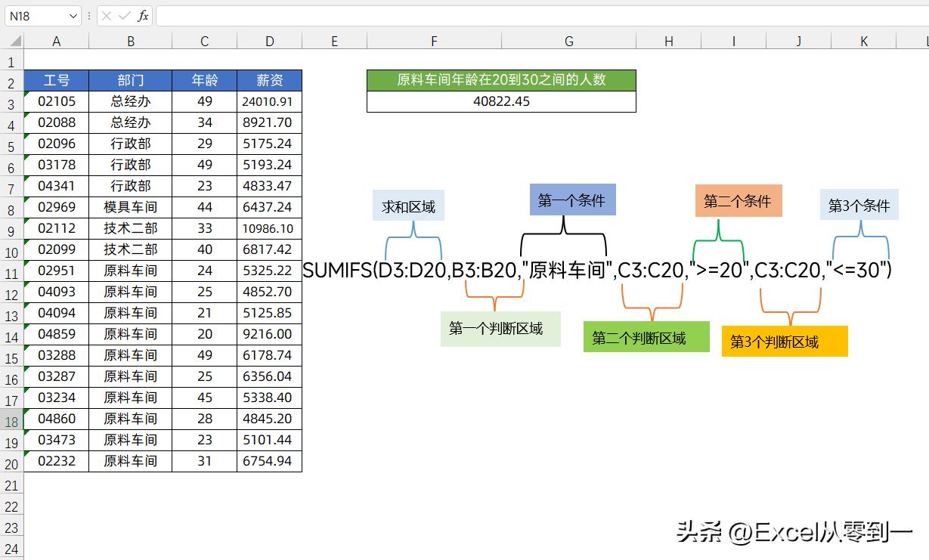Click the SUMIFS formula text in the worksheet
929x560 pixels.
[597, 270]
